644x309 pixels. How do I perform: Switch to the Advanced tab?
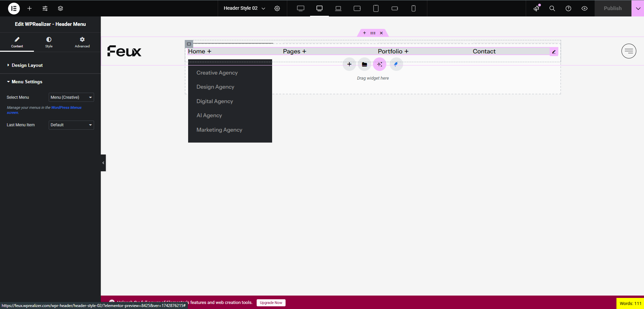[82, 42]
